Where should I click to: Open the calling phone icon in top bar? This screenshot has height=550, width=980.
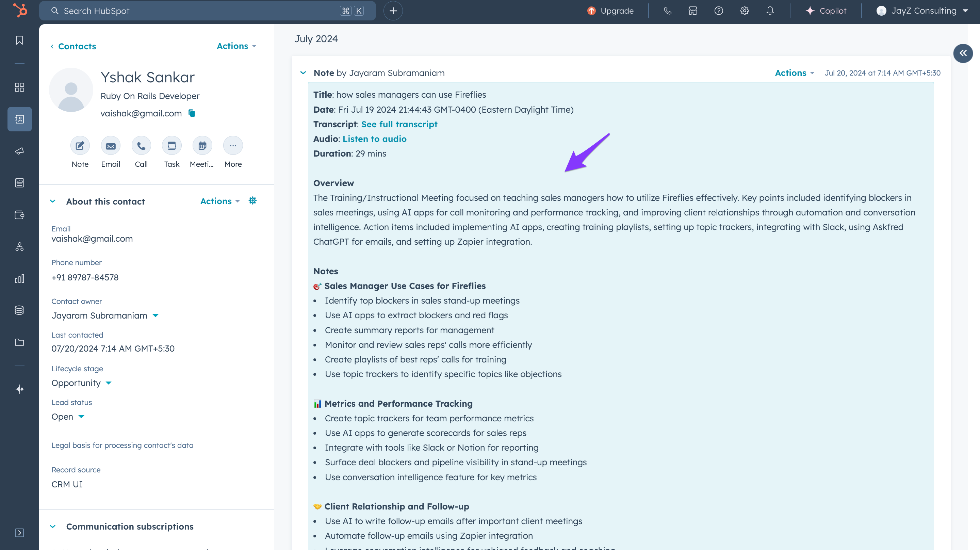tap(667, 11)
